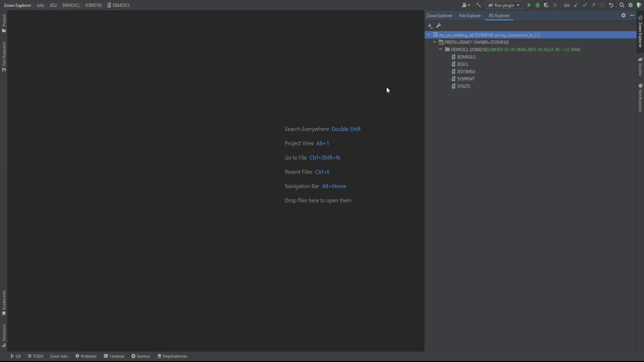This screenshot has height=362, width=644.
Task: Collapse the DEMOJCL (JOB00192) job node
Action: 441,50
